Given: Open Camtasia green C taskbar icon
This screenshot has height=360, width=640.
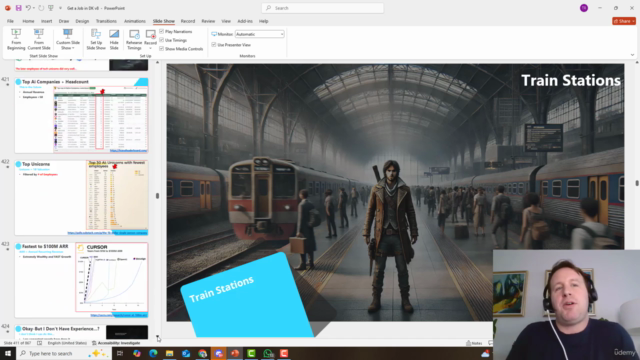Looking at the screenshot, I should (251, 353).
